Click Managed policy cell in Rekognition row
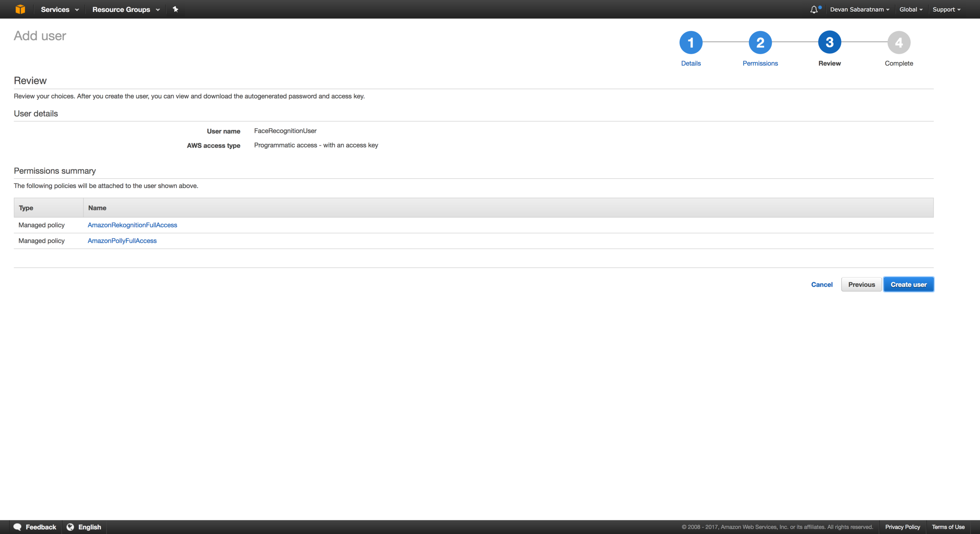980x534 pixels. click(42, 225)
